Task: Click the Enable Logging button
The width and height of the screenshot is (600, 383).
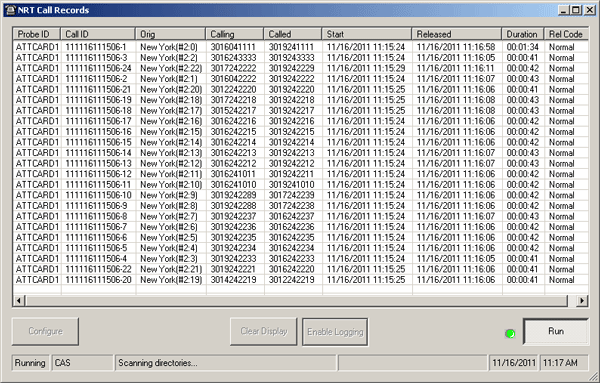Action: coord(335,332)
